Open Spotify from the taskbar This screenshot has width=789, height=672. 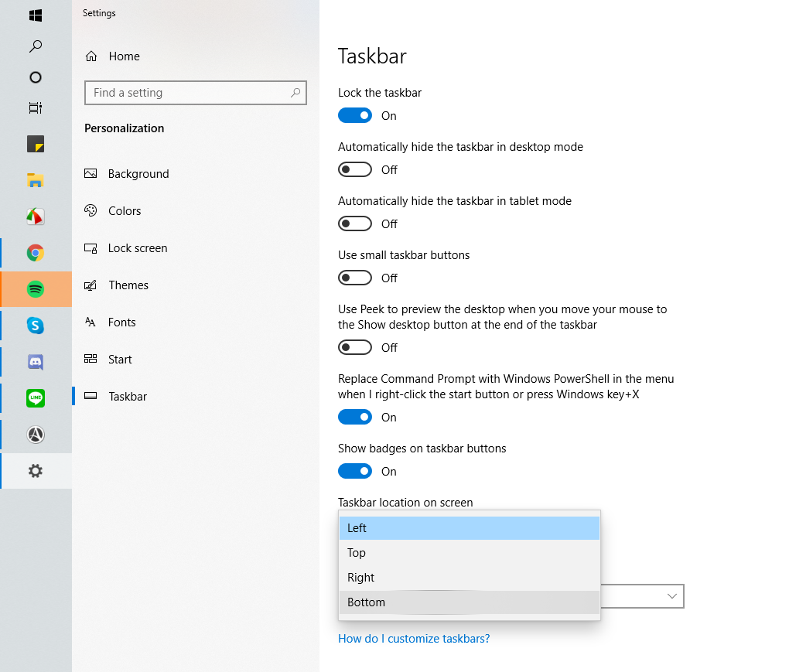36,289
